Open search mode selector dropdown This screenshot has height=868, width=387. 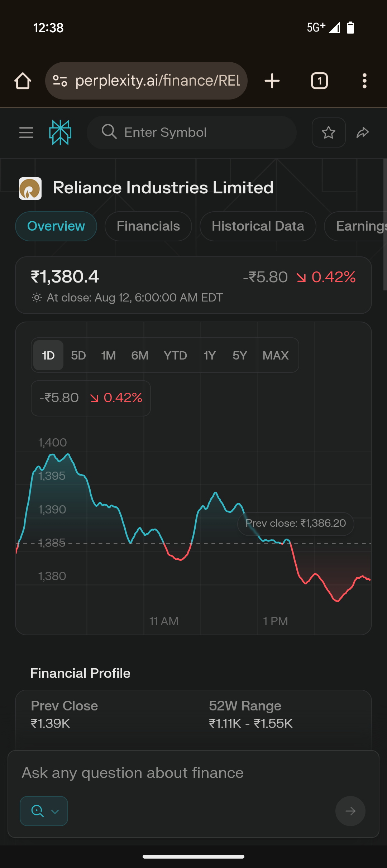click(x=44, y=811)
